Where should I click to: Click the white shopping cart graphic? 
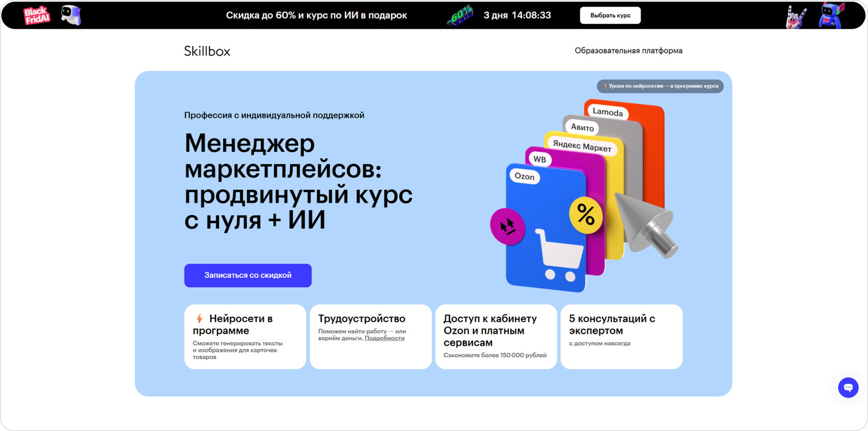click(559, 255)
